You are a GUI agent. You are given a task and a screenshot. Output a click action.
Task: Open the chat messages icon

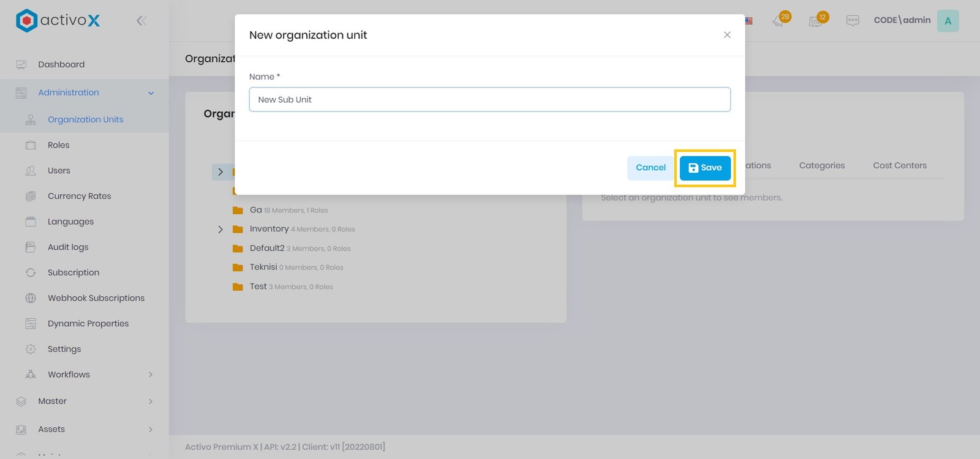[x=853, y=20]
